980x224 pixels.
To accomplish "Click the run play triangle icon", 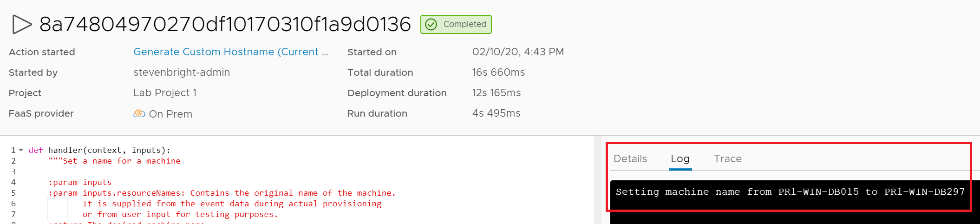I will click(21, 25).
